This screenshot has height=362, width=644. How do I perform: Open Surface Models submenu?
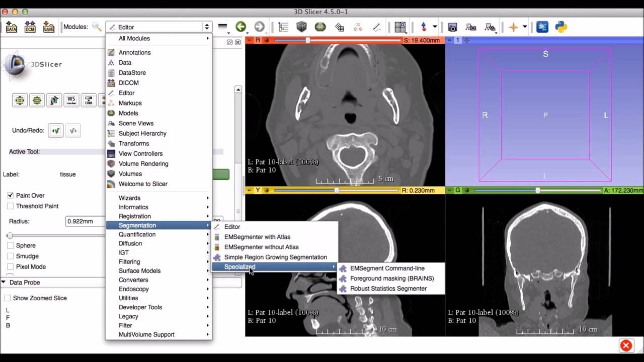(159, 270)
